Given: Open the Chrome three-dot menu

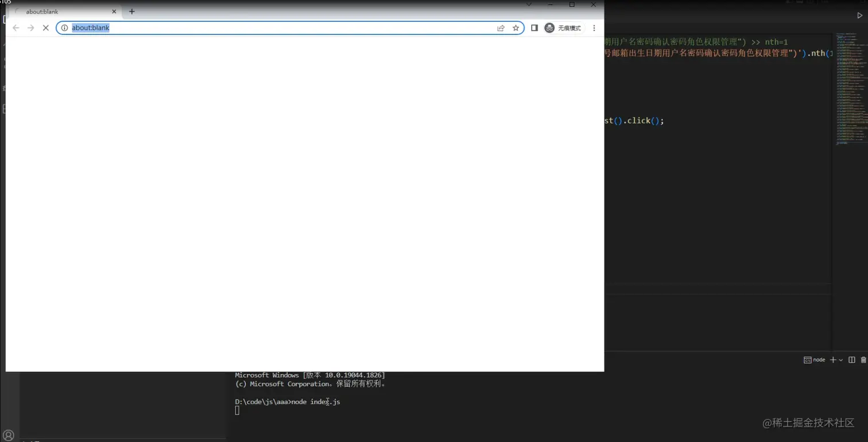Looking at the screenshot, I should (594, 28).
